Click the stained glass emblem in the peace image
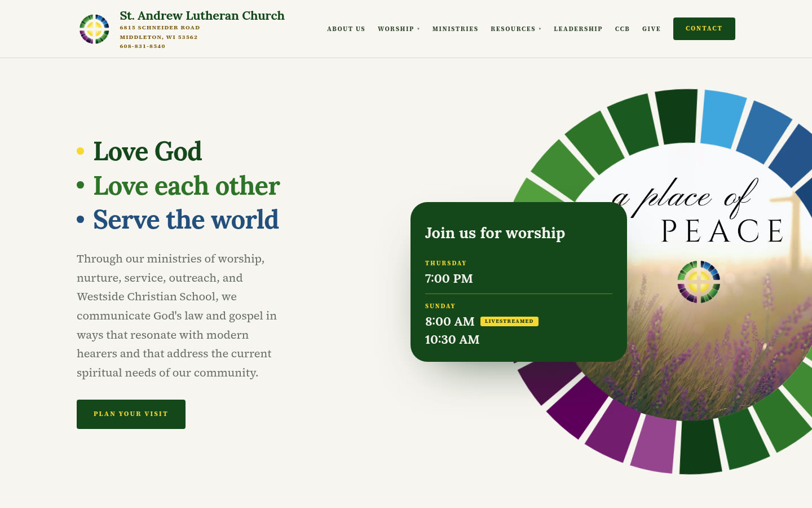 699,282
